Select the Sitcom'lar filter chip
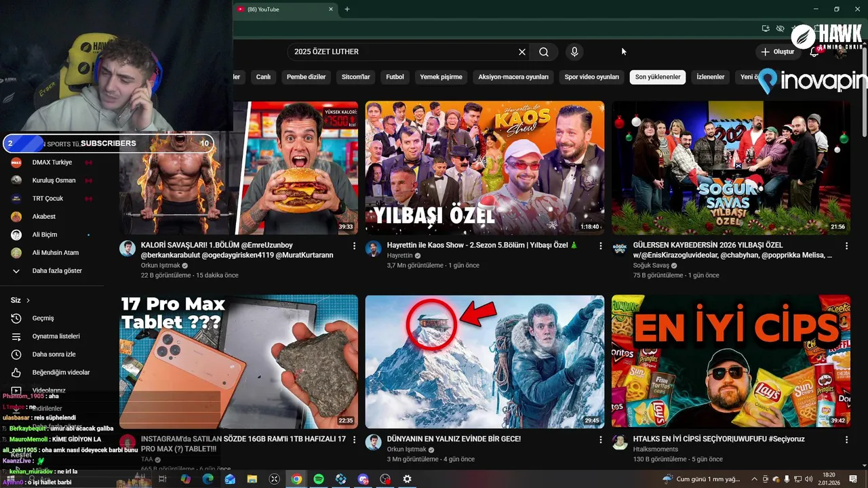The height and width of the screenshot is (488, 868). point(356,77)
